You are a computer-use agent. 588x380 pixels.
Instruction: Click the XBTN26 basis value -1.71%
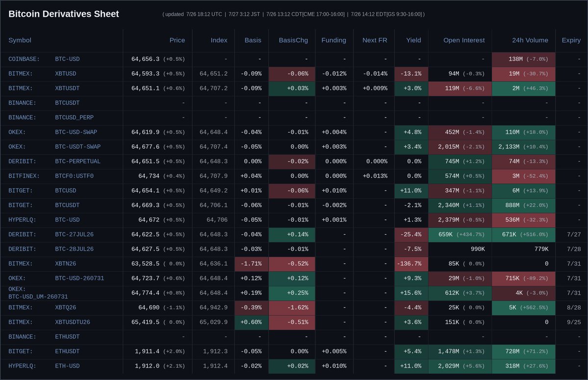(x=251, y=264)
